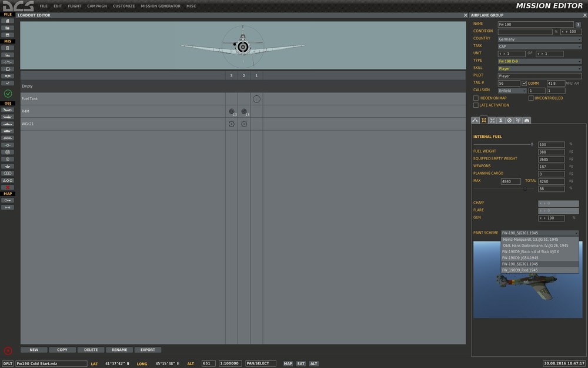Select the Fuel Tank loadout row
Screen dimensions: 588x368
(x=243, y=99)
